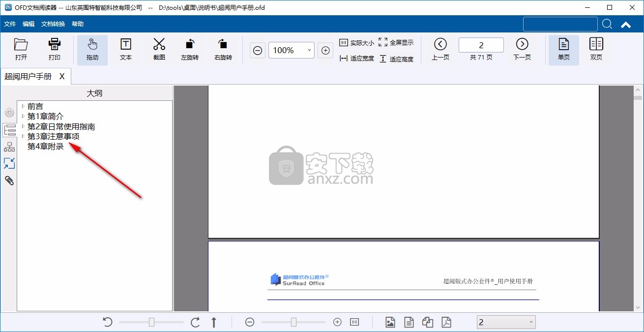Viewport: 644px width, 332px height.
Task: Open the hierarchy structure side panel
Action: click(9, 147)
